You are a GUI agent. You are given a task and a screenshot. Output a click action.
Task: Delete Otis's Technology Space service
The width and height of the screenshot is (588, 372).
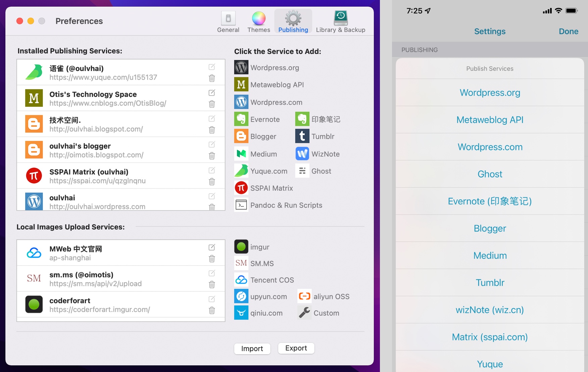tap(212, 104)
